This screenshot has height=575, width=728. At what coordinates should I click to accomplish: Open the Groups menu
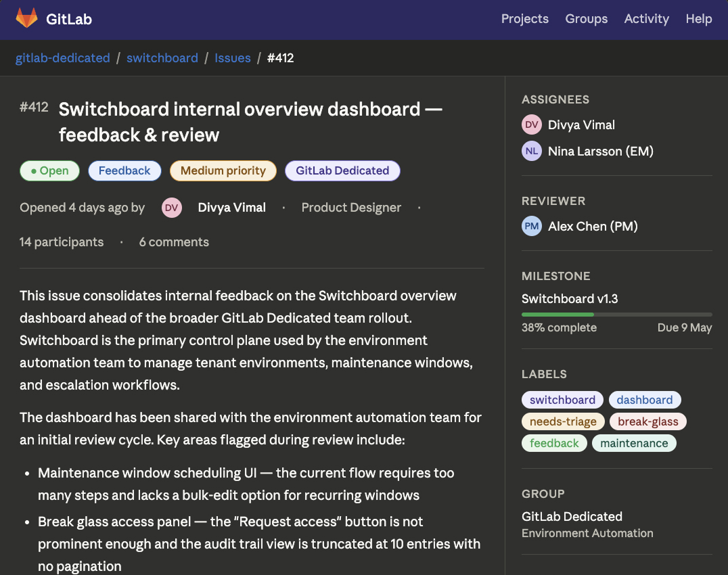coord(586,18)
